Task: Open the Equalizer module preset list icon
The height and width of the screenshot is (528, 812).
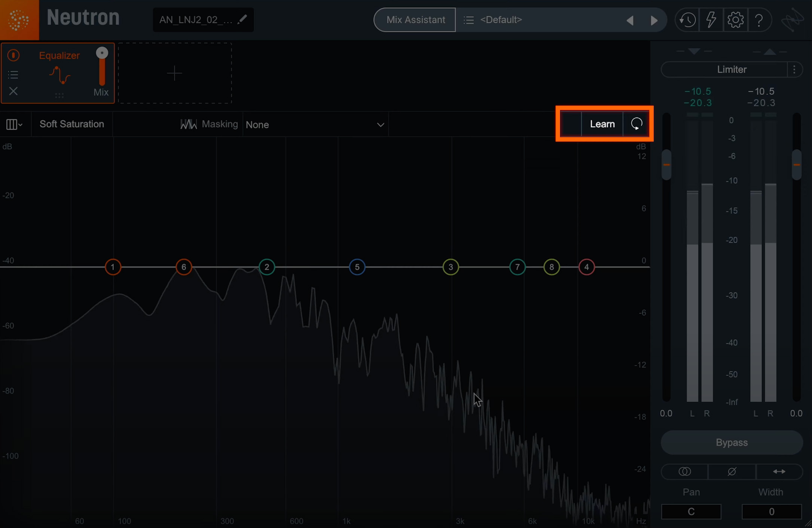Action: tap(13, 75)
